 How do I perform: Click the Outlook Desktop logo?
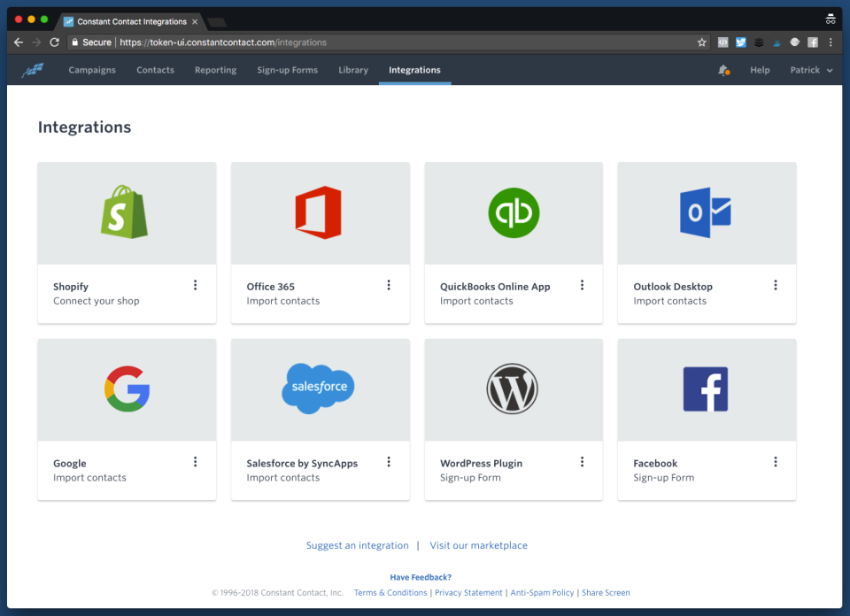click(x=706, y=212)
